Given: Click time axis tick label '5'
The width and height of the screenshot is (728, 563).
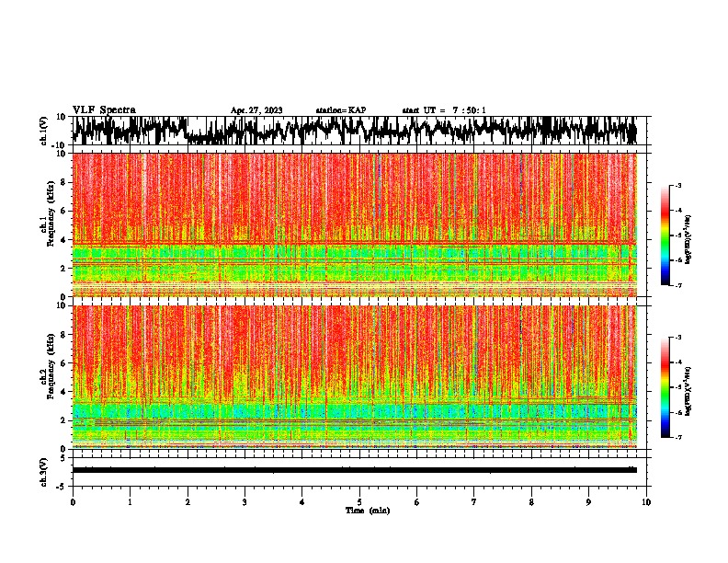Looking at the screenshot, I should [359, 502].
